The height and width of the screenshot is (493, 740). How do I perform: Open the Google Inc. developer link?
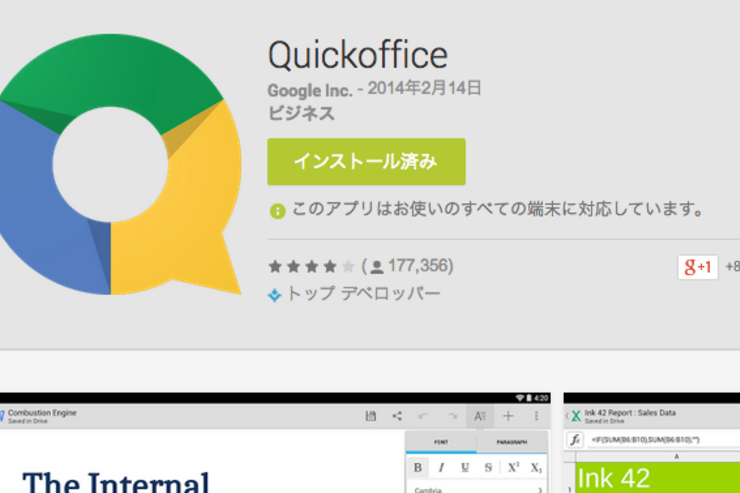click(310, 90)
